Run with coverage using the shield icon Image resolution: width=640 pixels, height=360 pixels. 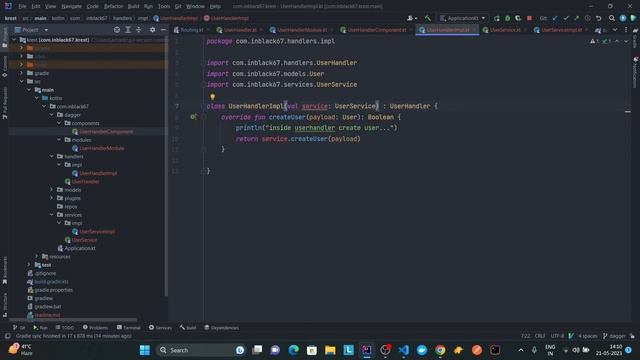(518, 18)
